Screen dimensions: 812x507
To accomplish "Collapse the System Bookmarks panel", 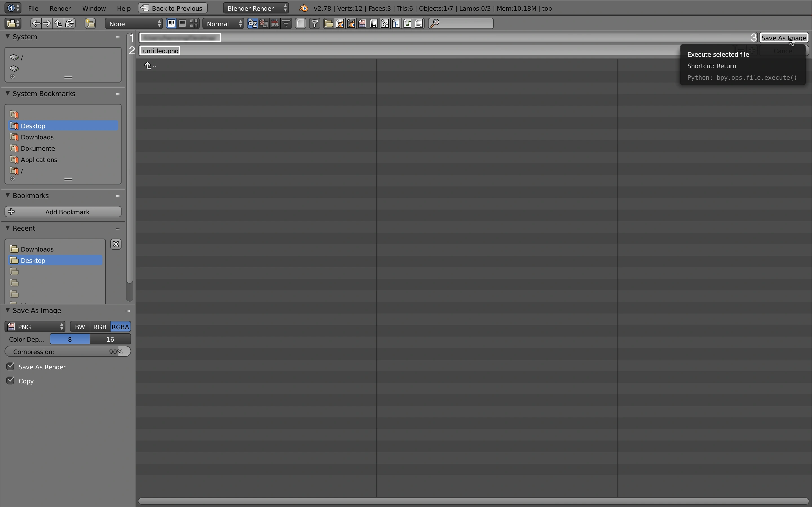I will click(7, 94).
